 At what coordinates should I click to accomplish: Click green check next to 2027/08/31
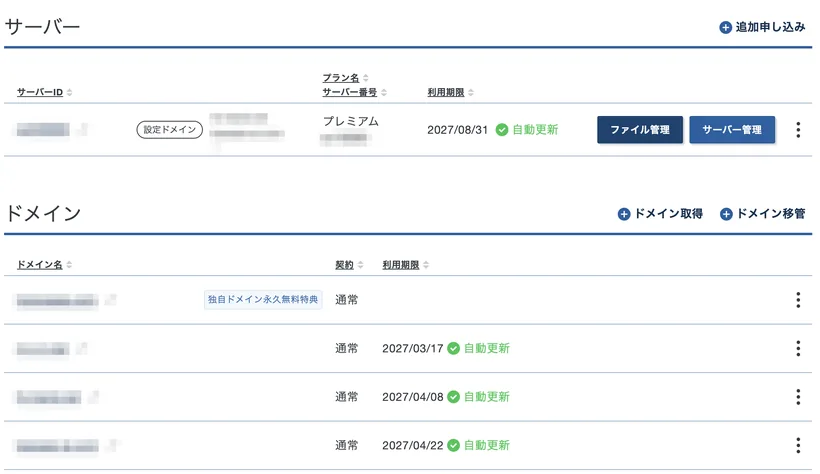point(502,130)
